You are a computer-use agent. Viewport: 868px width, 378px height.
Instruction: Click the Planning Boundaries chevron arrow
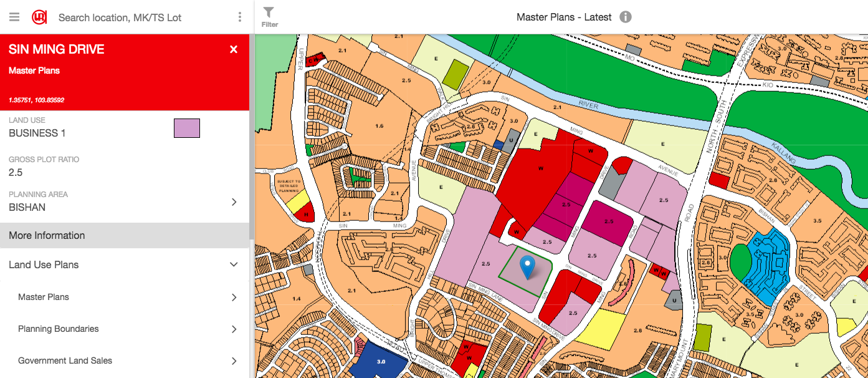click(x=234, y=329)
